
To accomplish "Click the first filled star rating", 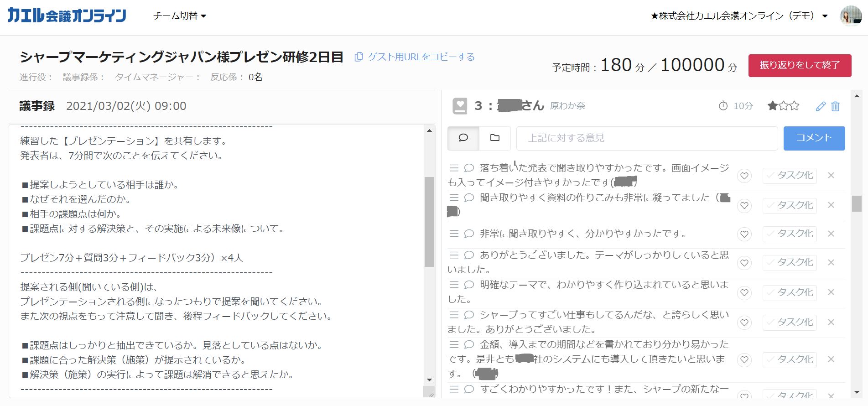I will [772, 106].
